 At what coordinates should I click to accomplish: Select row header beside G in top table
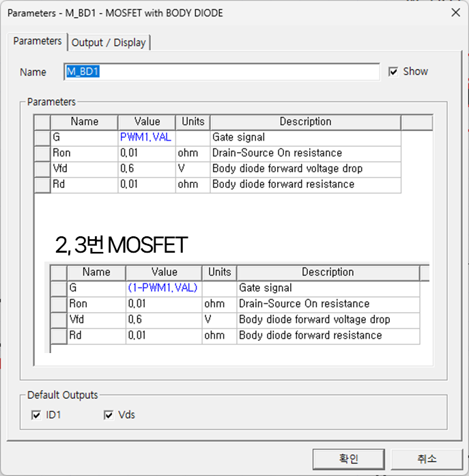tap(42, 137)
